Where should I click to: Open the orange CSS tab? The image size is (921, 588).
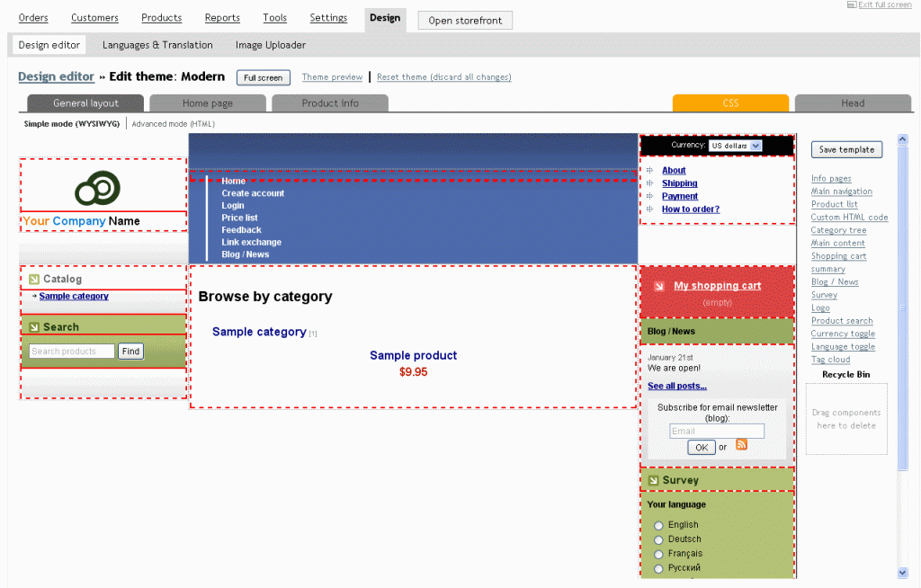730,103
